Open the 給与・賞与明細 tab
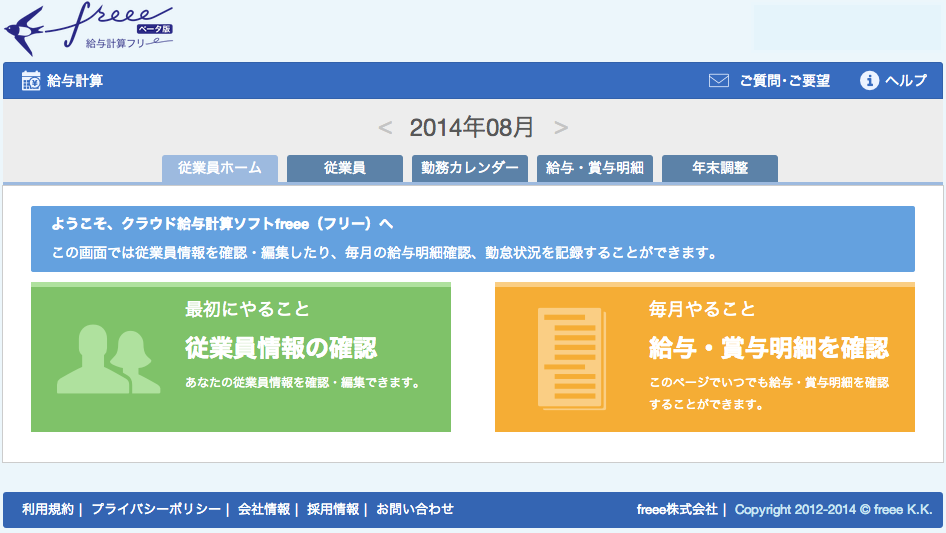Image resolution: width=946 pixels, height=533 pixels. [x=595, y=169]
